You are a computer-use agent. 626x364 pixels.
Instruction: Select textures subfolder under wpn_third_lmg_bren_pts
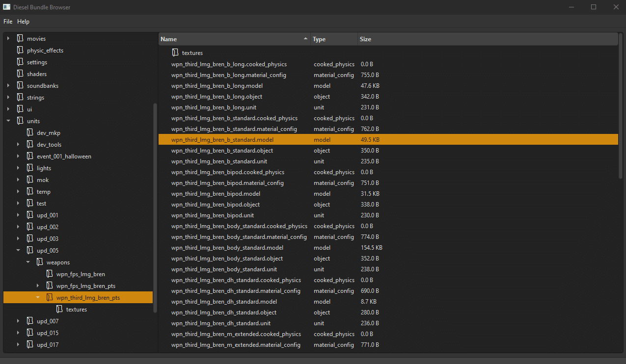pos(77,309)
